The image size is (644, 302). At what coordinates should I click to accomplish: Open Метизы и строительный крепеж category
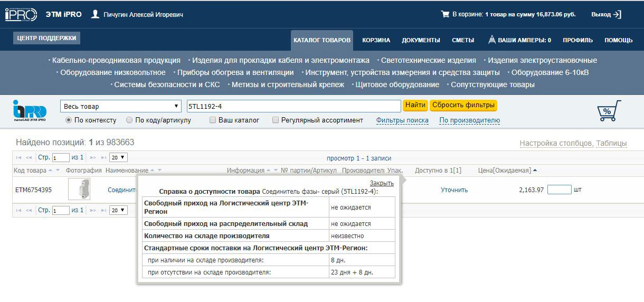[288, 84]
